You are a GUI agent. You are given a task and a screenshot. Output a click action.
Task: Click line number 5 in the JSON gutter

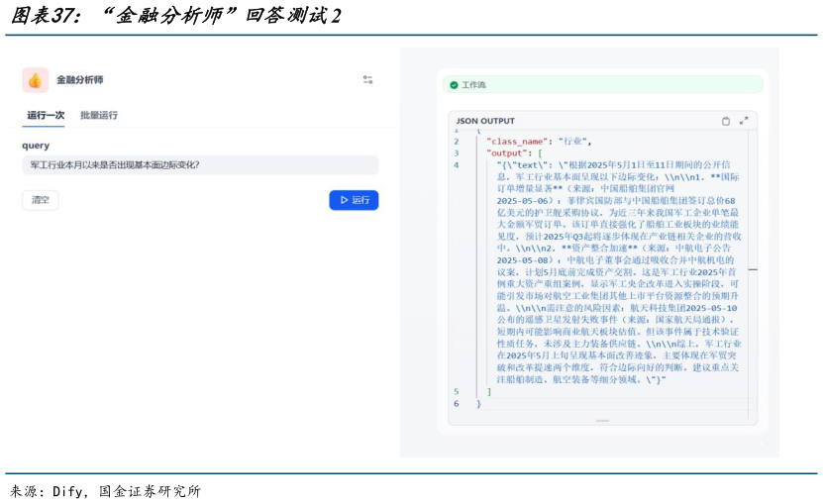pos(457,392)
